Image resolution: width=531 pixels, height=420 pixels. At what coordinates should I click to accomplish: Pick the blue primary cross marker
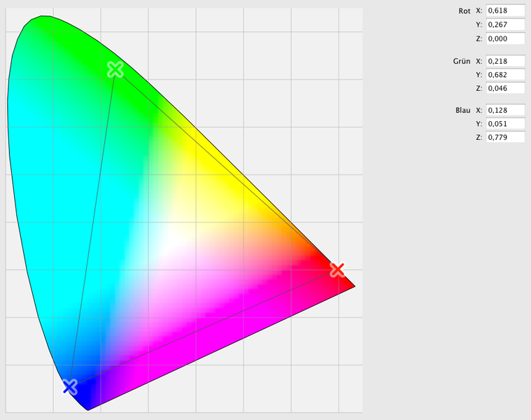(x=69, y=386)
